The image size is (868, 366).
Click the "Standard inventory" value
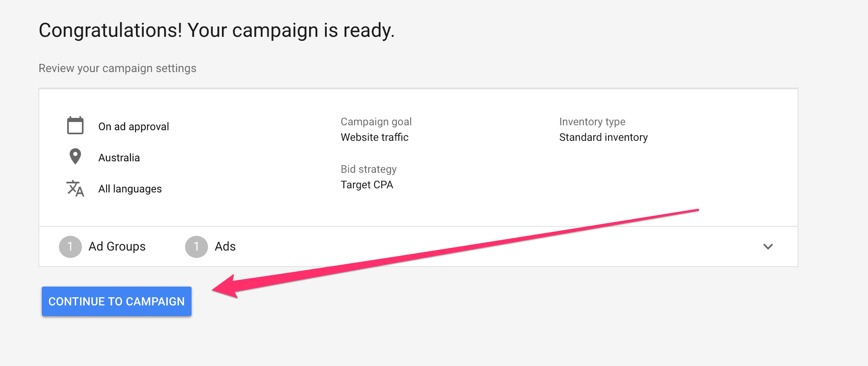tap(604, 137)
